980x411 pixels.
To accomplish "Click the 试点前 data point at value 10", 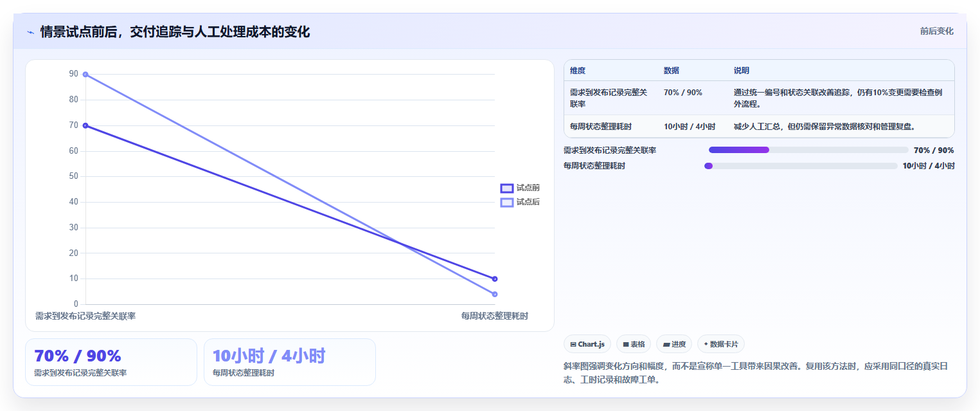I will click(x=495, y=279).
